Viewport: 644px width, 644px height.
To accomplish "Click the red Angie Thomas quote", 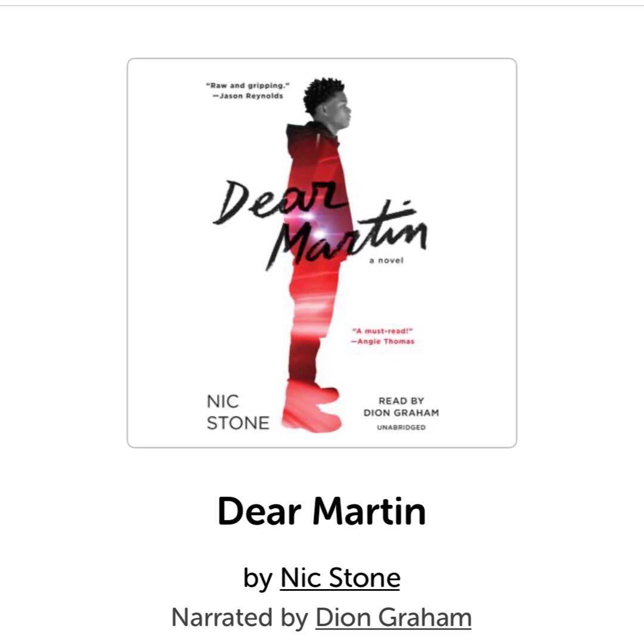I will tap(383, 336).
